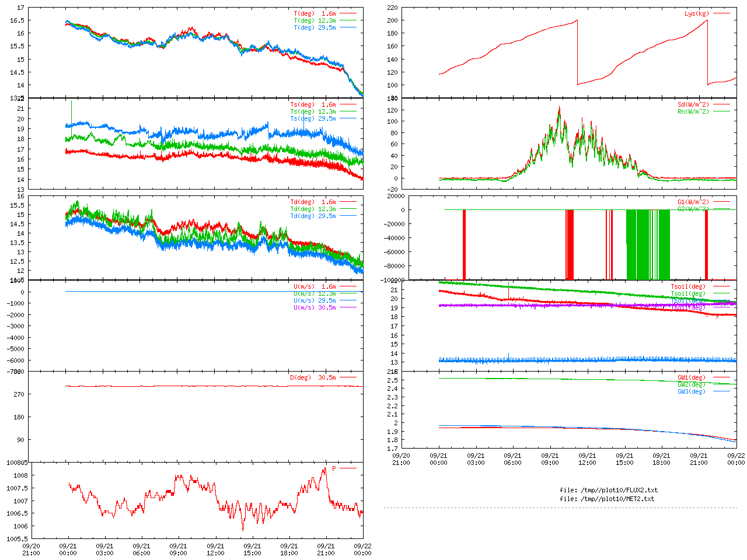Image resolution: width=747 pixels, height=560 pixels.
Task: Select the GW3(deg) legend label
Action: (692, 391)
